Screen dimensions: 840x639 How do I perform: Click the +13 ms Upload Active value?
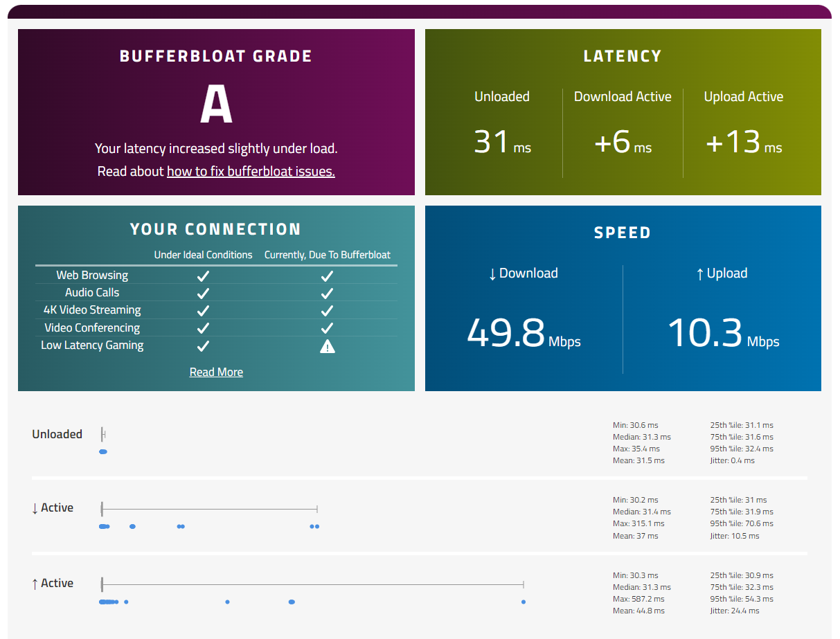coord(744,142)
